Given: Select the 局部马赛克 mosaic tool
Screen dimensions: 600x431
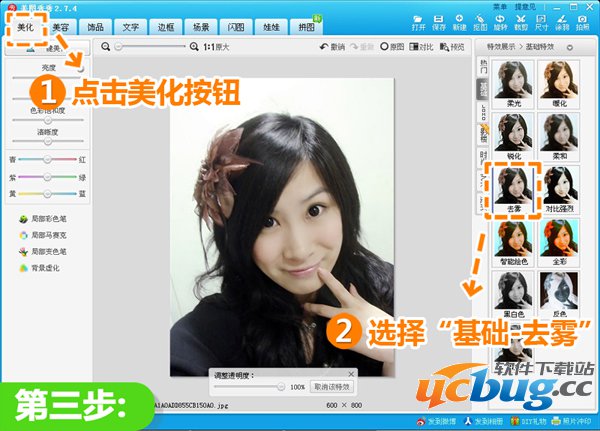Looking at the screenshot, I should click(x=43, y=235).
